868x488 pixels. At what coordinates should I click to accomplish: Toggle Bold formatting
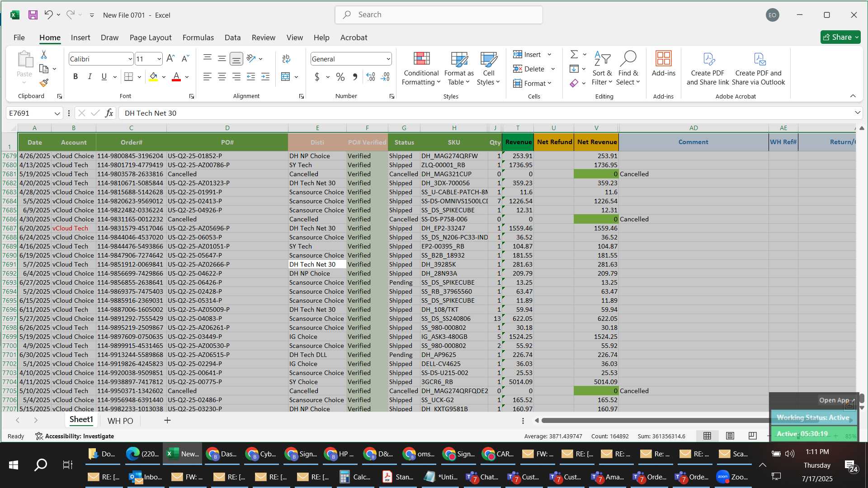point(75,77)
